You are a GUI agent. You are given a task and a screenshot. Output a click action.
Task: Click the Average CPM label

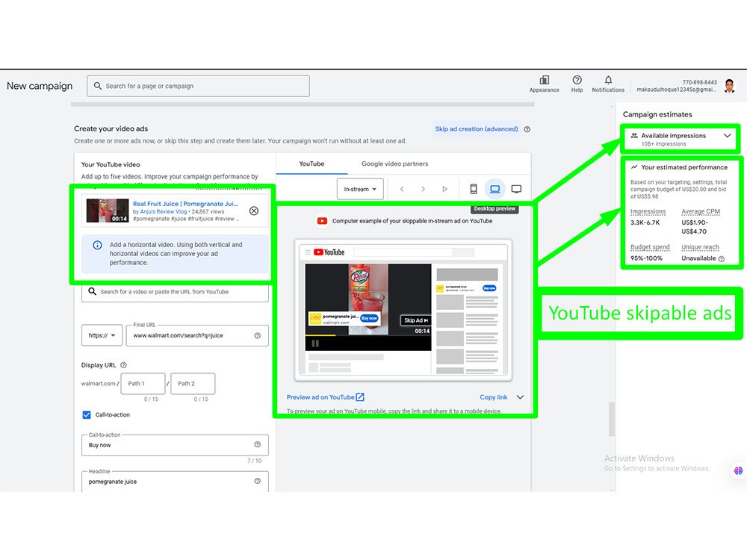pos(701,211)
